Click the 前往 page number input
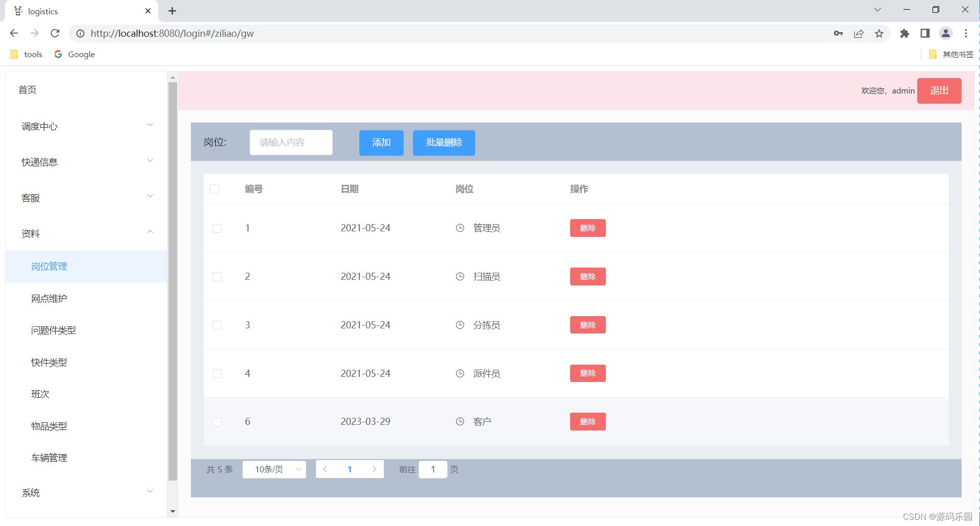Image resolution: width=980 pixels, height=526 pixels. 433,469
